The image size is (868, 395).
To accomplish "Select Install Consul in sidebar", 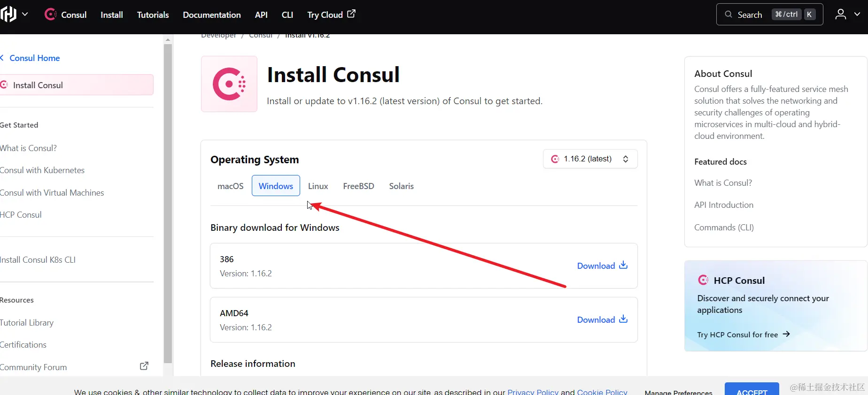I will pos(77,85).
